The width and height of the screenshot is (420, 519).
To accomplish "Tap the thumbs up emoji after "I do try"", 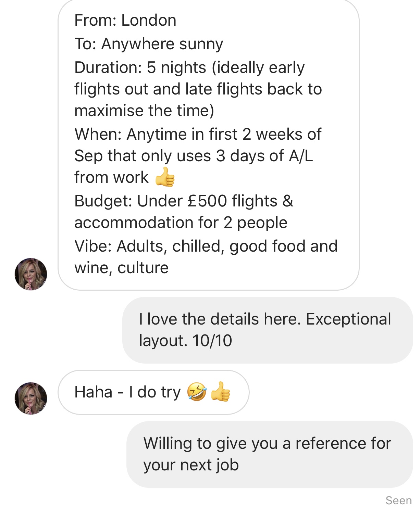I will point(221,392).
